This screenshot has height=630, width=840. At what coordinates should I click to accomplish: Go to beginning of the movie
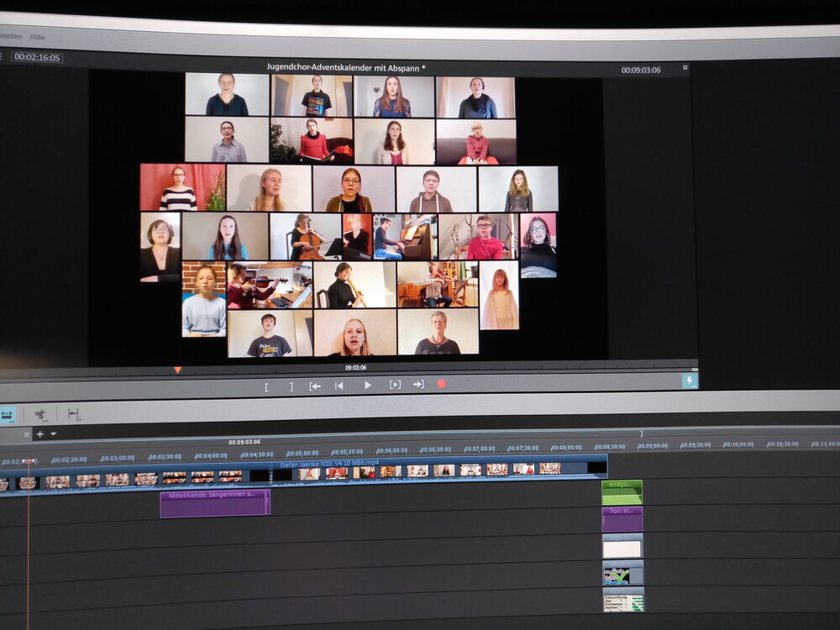[x=339, y=386]
